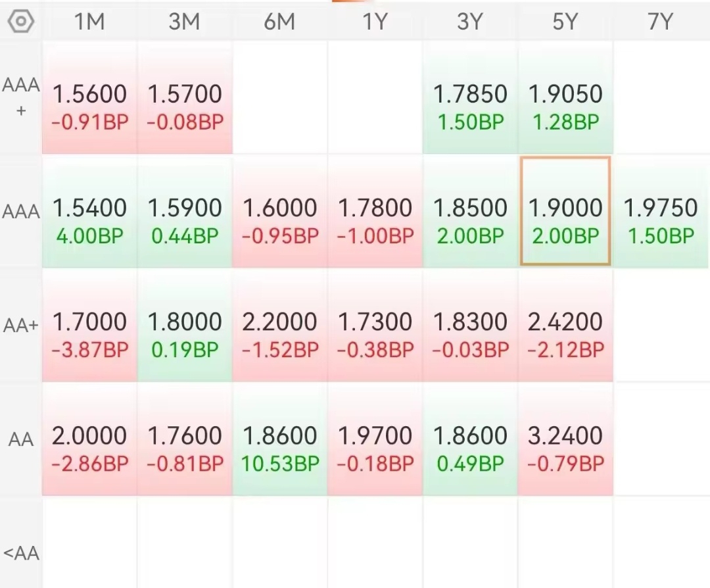This screenshot has height=588, width=710.
Task: Click the AAA+ rating row label
Action: [x=21, y=97]
